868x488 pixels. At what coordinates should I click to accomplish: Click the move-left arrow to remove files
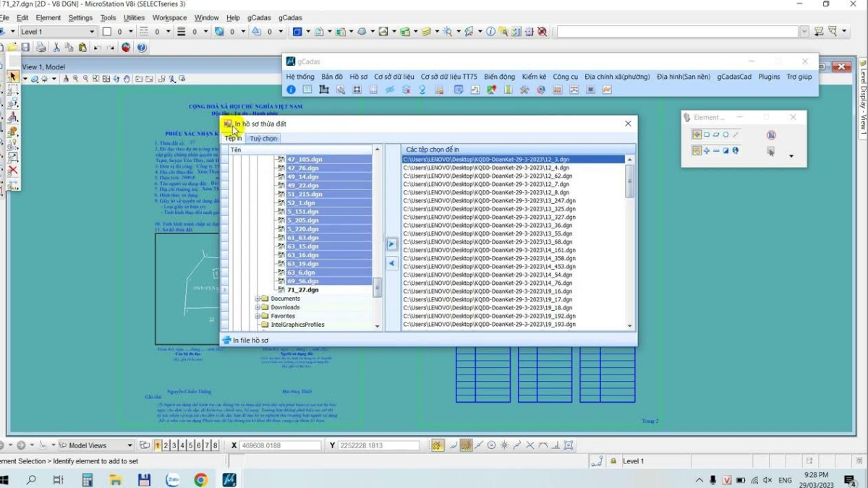point(391,264)
